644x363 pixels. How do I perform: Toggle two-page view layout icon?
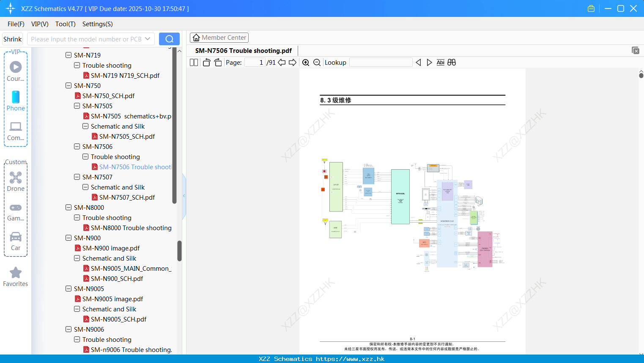[x=194, y=62]
